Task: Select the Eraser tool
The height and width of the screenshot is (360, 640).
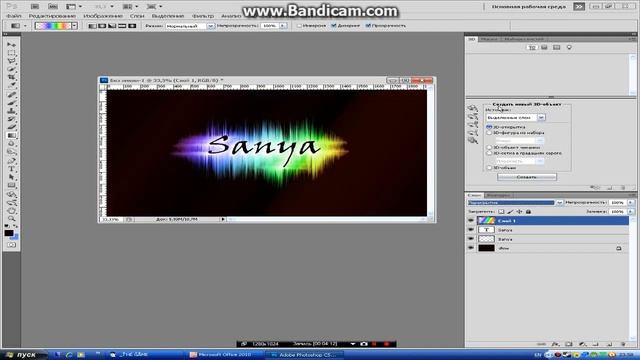Action: [x=11, y=127]
